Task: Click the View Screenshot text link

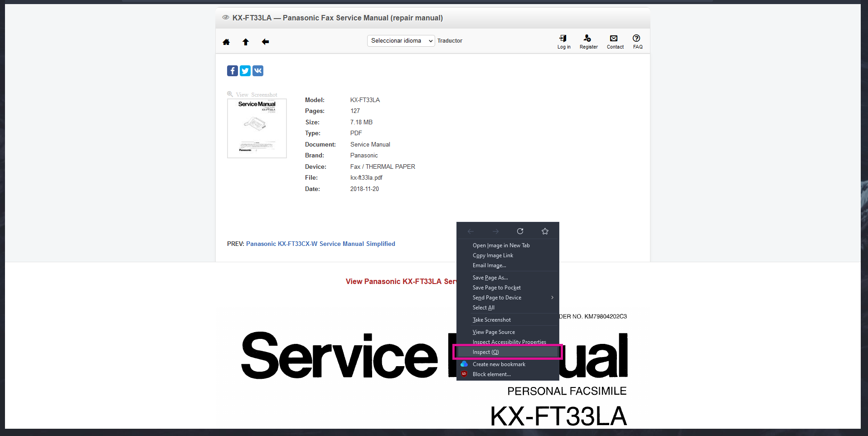Action: (257, 95)
